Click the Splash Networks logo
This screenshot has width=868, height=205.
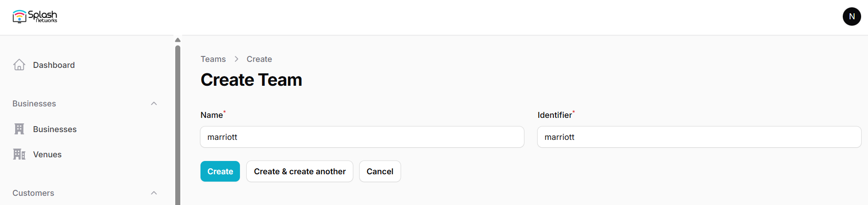pyautogui.click(x=35, y=17)
